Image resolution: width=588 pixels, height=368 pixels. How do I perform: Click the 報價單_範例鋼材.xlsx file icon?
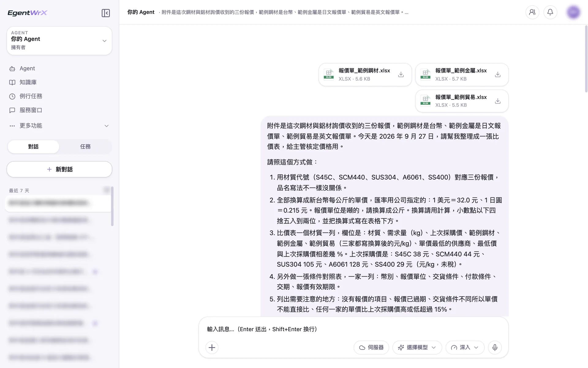(329, 74)
